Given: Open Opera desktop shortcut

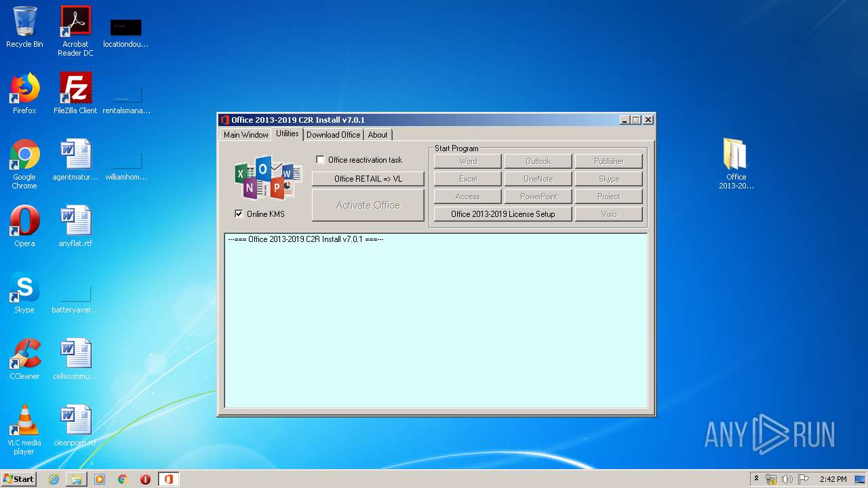Looking at the screenshot, I should (24, 226).
